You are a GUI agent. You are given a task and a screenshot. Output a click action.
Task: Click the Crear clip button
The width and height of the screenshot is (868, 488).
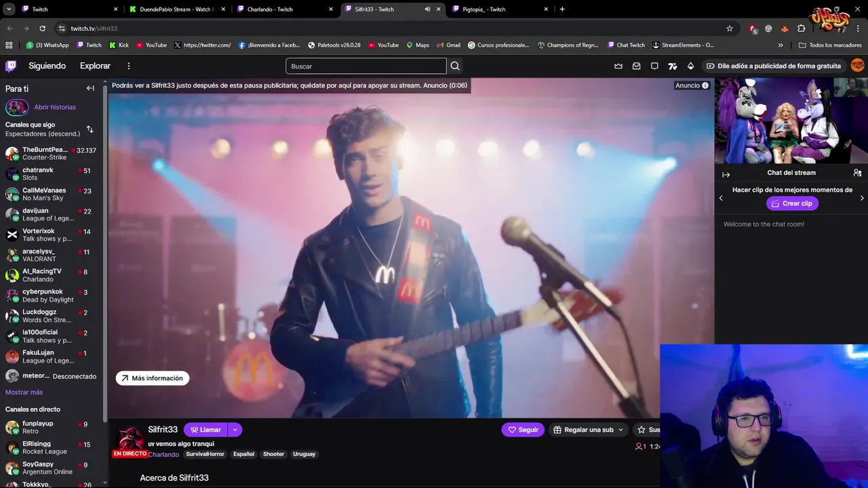pos(791,203)
